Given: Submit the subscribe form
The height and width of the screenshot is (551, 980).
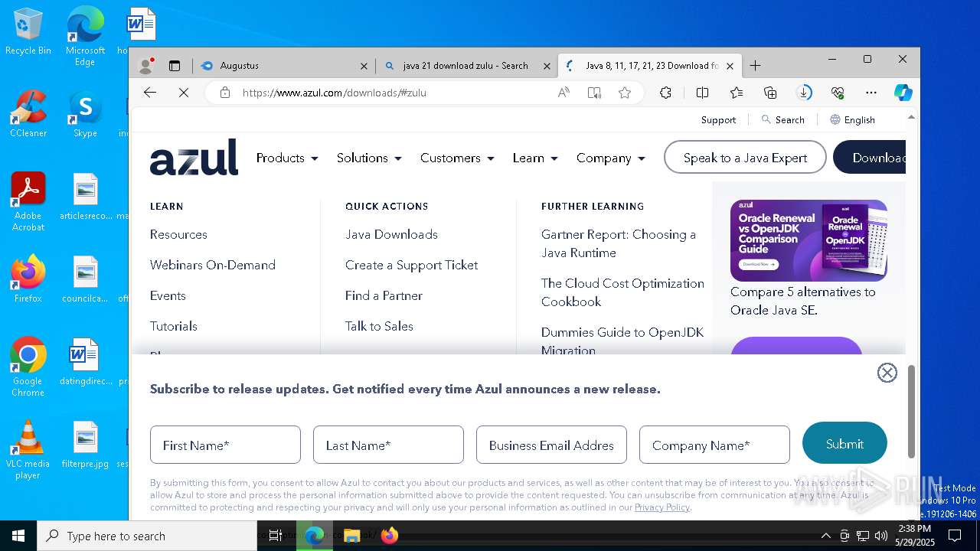Looking at the screenshot, I should point(844,444).
